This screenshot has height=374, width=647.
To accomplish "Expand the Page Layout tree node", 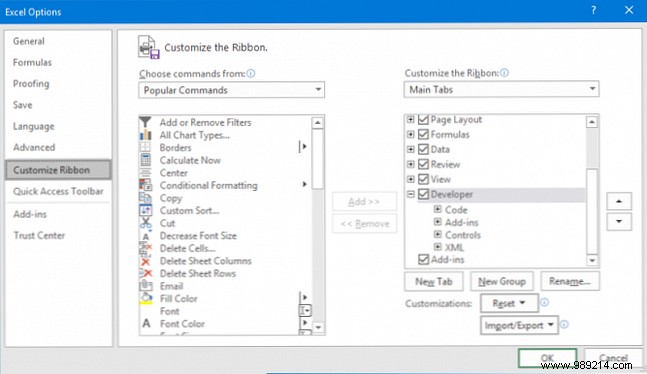I will coord(410,119).
